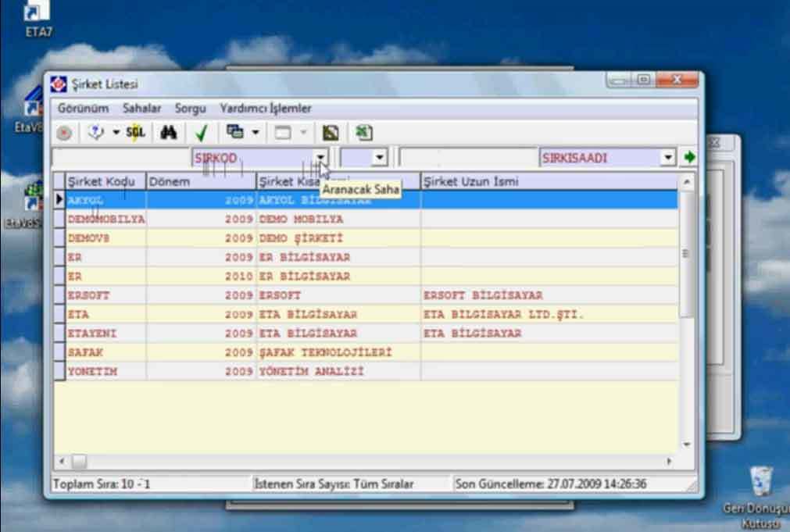Select the DEMOV8 company code cell
This screenshot has height=532, width=790.
tap(105, 238)
